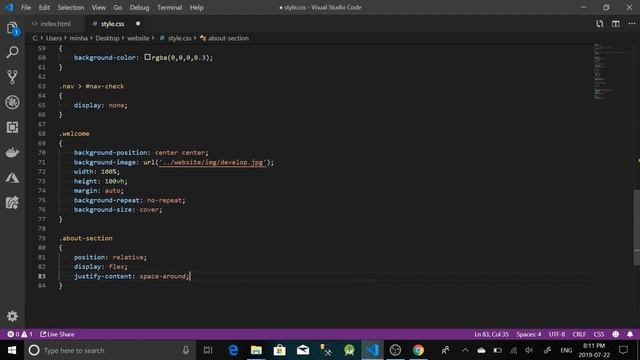Open the Windows Action Center
Viewport: 640px width, 360px height.
click(623, 350)
